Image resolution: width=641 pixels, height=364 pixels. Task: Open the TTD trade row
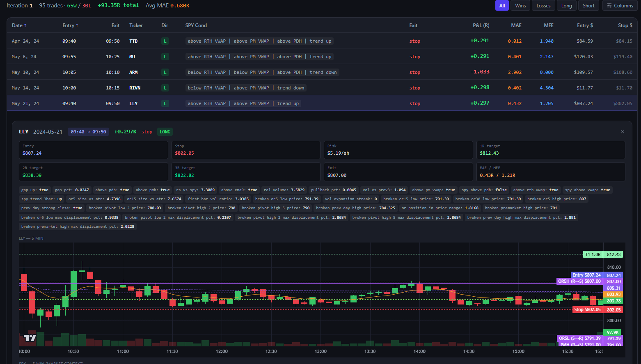pyautogui.click(x=322, y=41)
